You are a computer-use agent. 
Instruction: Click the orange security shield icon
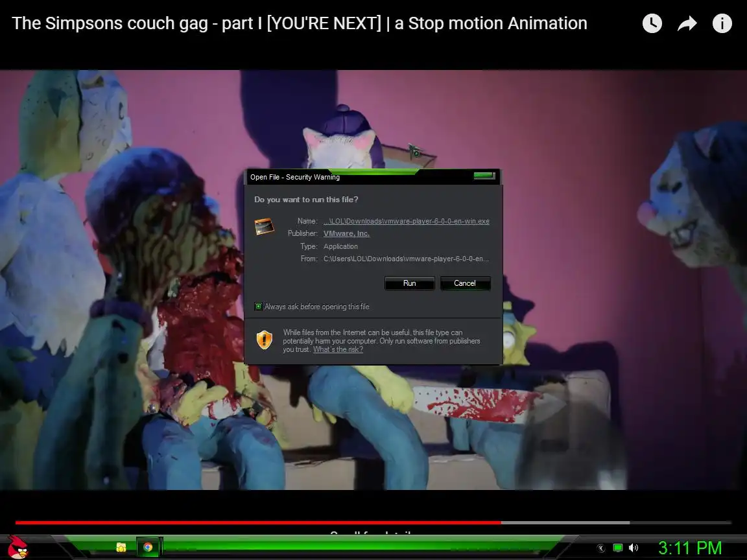(x=265, y=340)
